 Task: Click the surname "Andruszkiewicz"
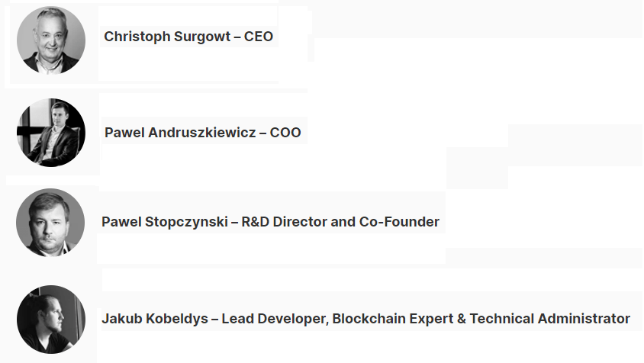[x=202, y=133]
